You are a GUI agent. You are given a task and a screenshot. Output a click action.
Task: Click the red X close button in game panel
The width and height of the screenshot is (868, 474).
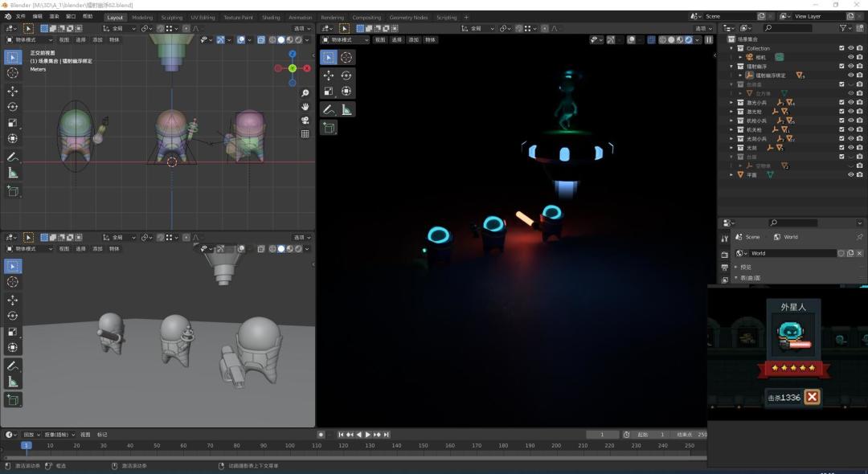coord(813,397)
